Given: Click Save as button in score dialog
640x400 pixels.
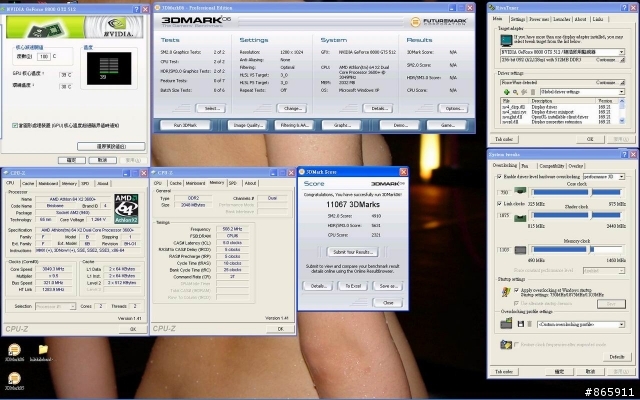Looking at the screenshot, I should pyautogui.click(x=388, y=286).
